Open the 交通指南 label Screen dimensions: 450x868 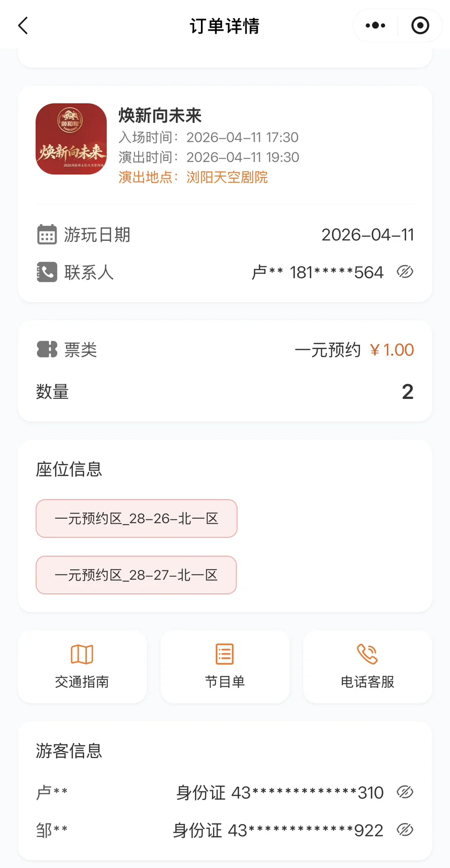pyautogui.click(x=82, y=682)
